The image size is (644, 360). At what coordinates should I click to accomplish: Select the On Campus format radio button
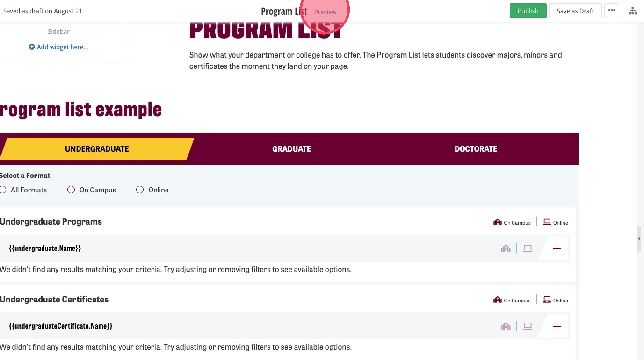71,190
